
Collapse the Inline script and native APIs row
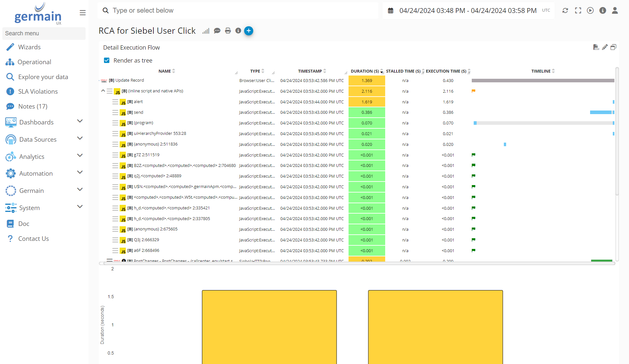103,91
